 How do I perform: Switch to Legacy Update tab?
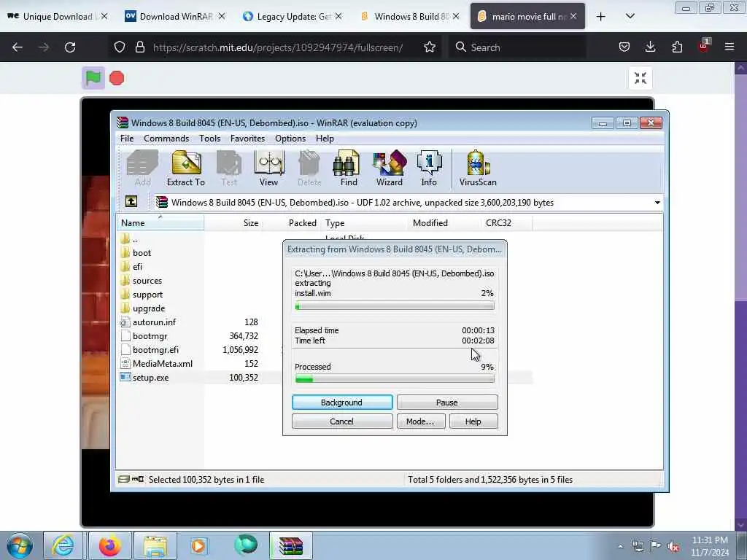pyautogui.click(x=293, y=16)
